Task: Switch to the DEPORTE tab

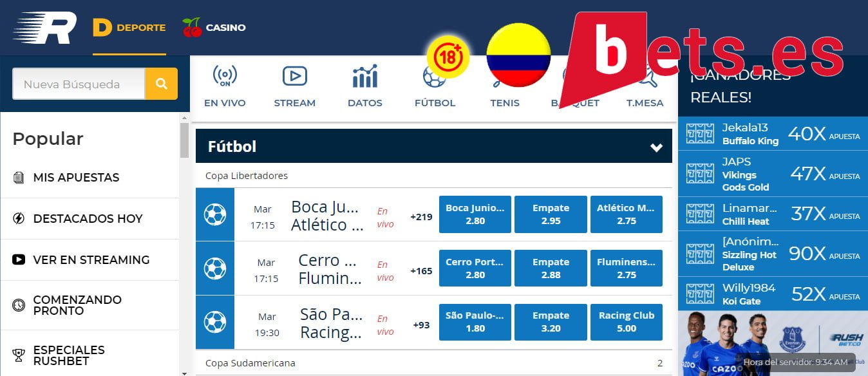Action: [x=129, y=27]
